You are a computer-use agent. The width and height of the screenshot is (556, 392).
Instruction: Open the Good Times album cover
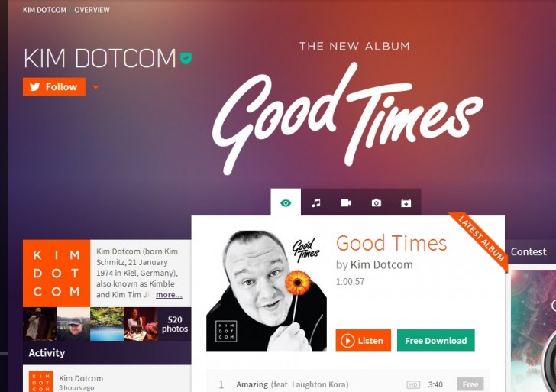(267, 290)
